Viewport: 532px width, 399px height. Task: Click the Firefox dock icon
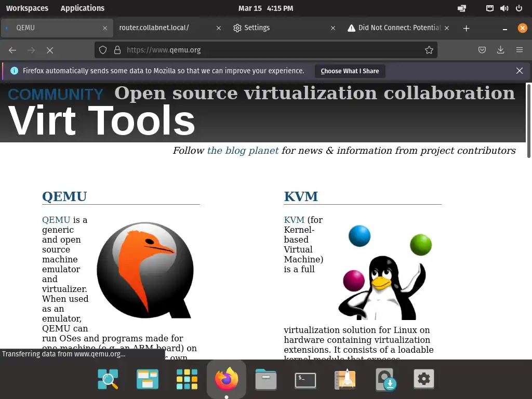(227, 379)
